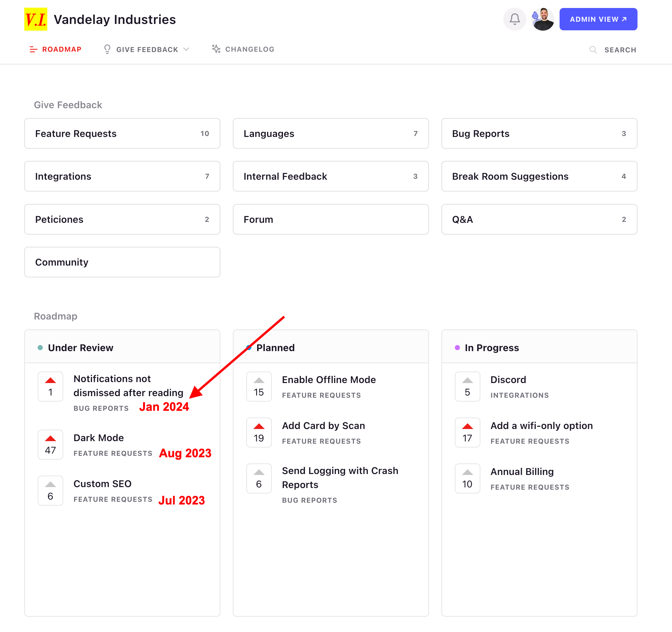Open Send Logging with Crash Reports post
This screenshot has height=632, width=672.
click(x=340, y=478)
